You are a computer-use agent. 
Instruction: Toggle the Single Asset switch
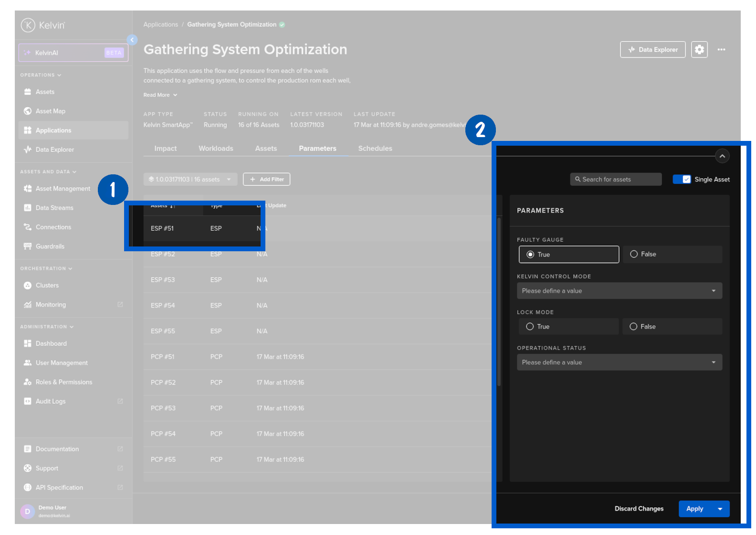pyautogui.click(x=682, y=180)
